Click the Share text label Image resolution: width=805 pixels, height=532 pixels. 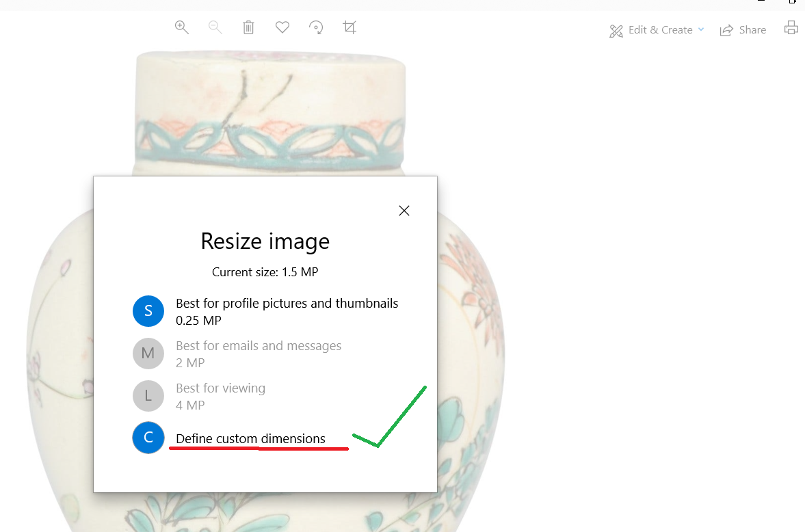pos(752,30)
